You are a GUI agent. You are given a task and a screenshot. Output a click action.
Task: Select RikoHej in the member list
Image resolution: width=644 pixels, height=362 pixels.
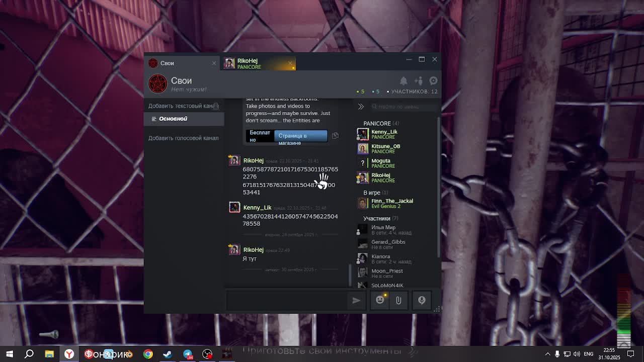tap(395, 177)
